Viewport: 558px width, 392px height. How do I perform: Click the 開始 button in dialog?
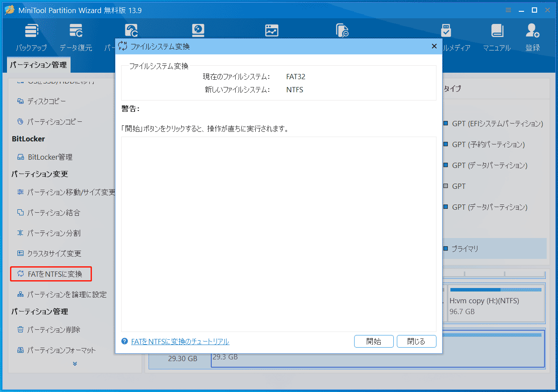pos(374,342)
